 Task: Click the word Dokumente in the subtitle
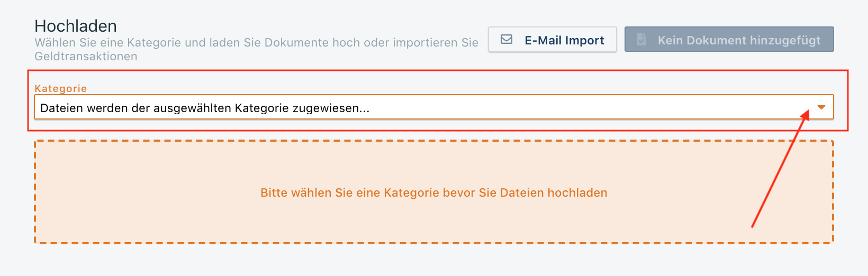pos(296,43)
